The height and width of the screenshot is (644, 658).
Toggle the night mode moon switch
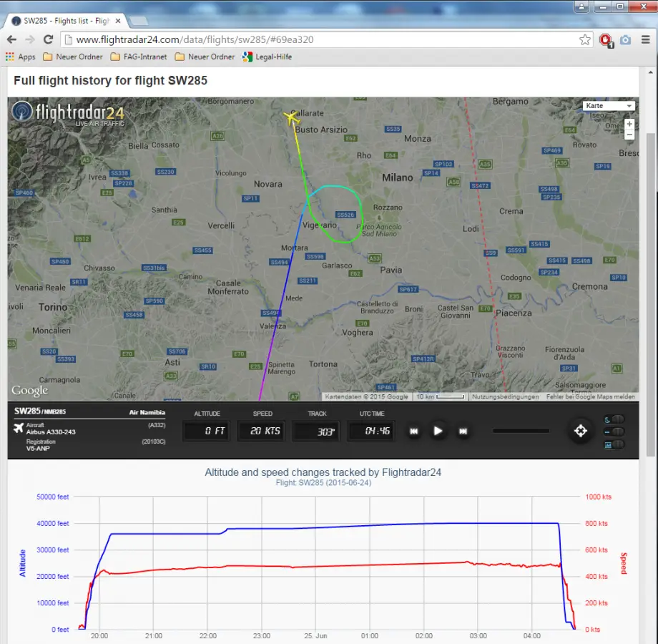[614, 419]
